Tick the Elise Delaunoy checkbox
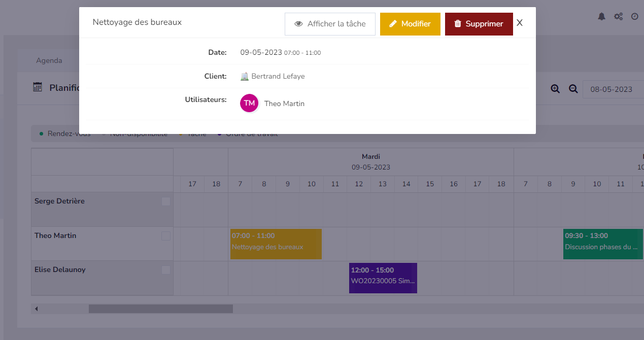The image size is (644, 340). click(x=166, y=270)
